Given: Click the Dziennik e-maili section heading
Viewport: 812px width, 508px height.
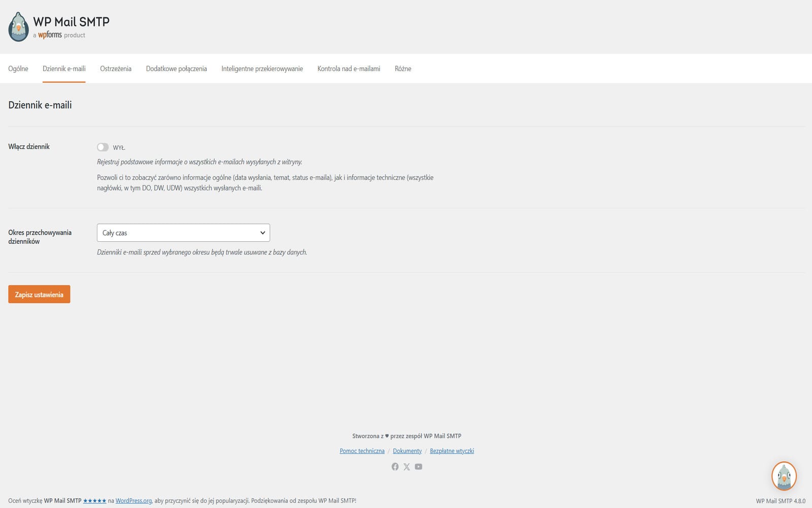Looking at the screenshot, I should (x=40, y=105).
